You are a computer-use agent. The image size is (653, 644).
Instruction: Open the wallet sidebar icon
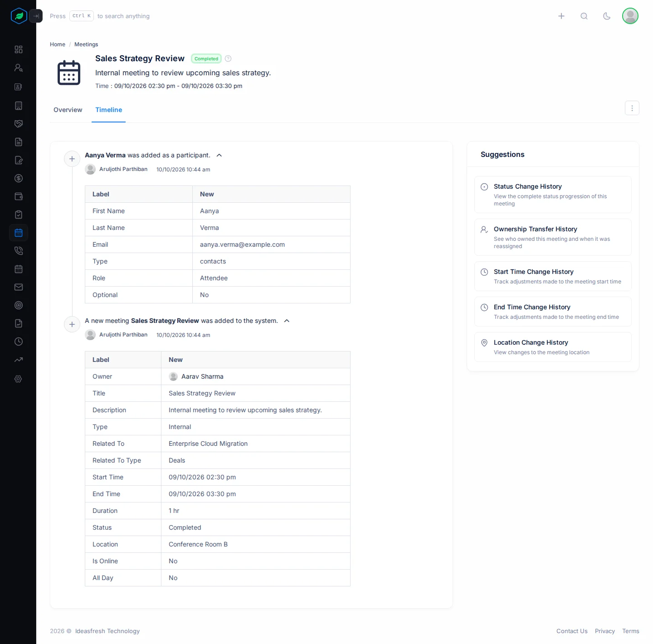19,196
